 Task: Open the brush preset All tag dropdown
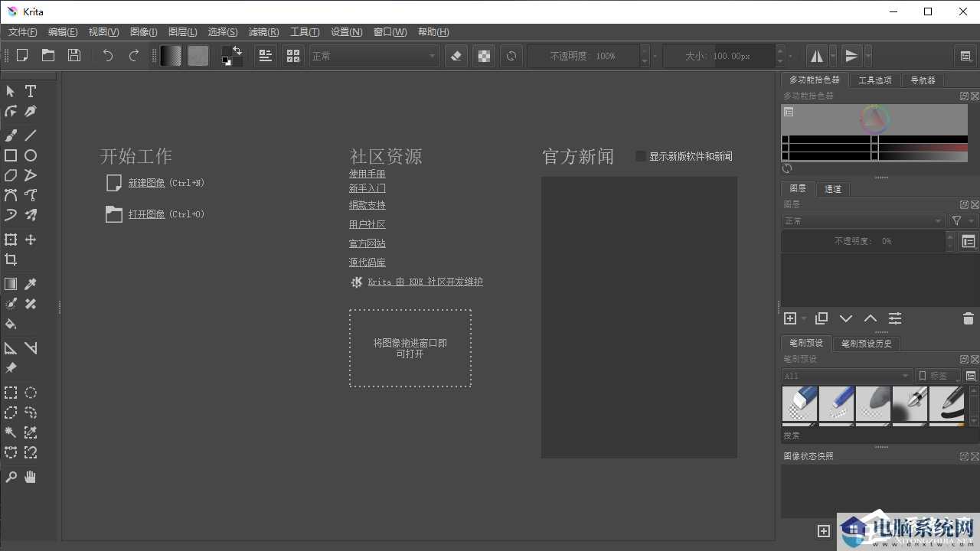(x=847, y=376)
